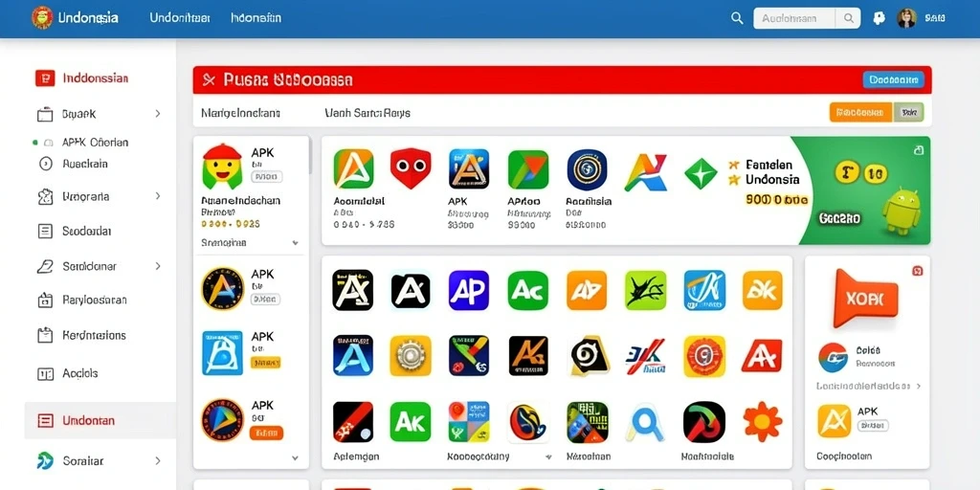Expand the Sraonojsina dropdown in the left list
980x490 pixels.
296,243
